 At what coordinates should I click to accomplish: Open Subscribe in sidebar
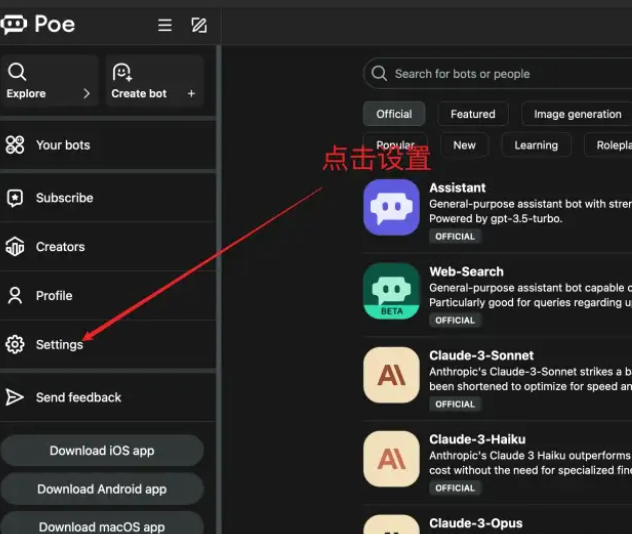pos(108,198)
